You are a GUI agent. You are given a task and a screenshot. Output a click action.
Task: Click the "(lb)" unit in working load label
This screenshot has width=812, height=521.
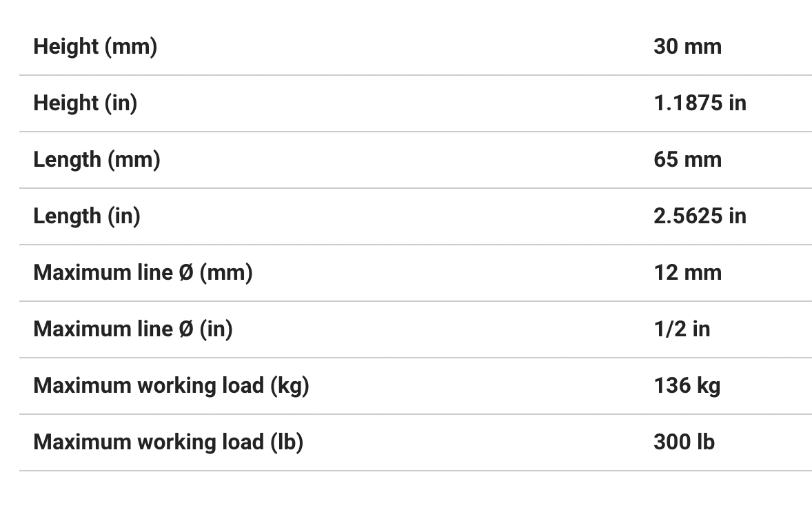tap(286, 442)
